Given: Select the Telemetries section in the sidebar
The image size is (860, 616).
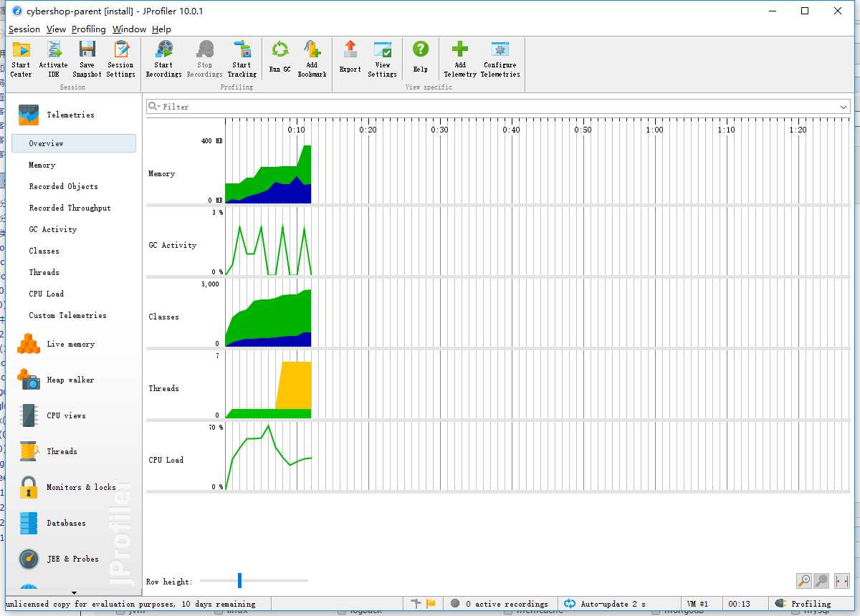Looking at the screenshot, I should tap(70, 115).
